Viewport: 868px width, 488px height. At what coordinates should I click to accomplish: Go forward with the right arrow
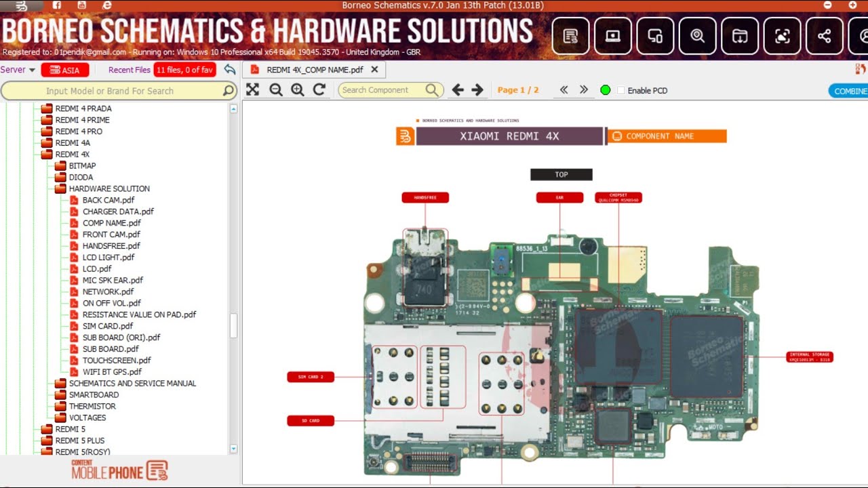tap(477, 90)
